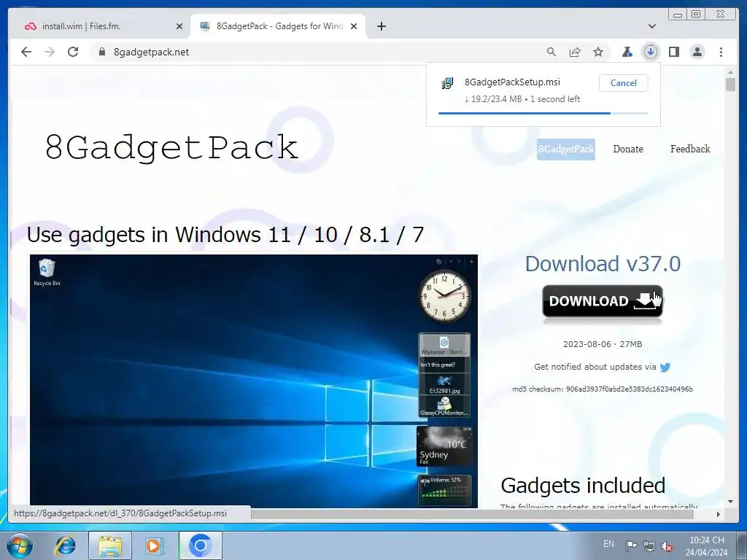Viewport: 747px width, 560px height.
Task: Cancel the 8GadgetPackSetup.msi download
Action: [x=623, y=83]
